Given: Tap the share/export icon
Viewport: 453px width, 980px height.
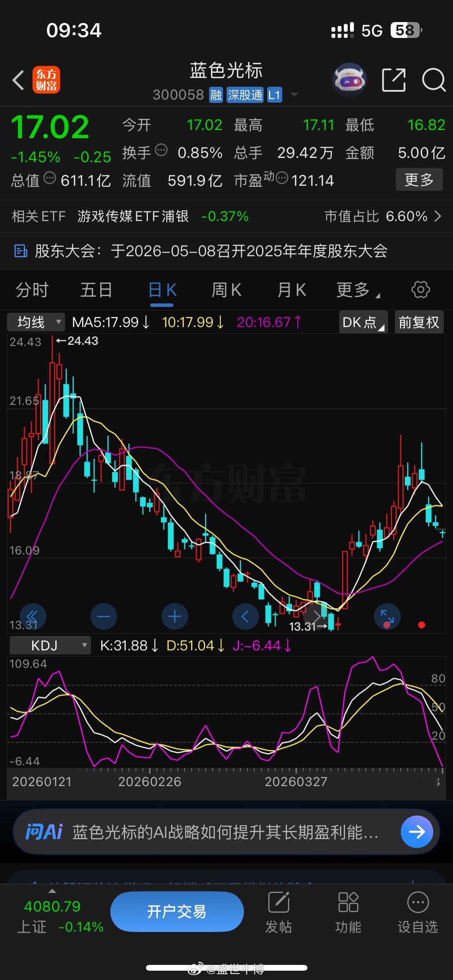Looking at the screenshot, I should click(394, 80).
